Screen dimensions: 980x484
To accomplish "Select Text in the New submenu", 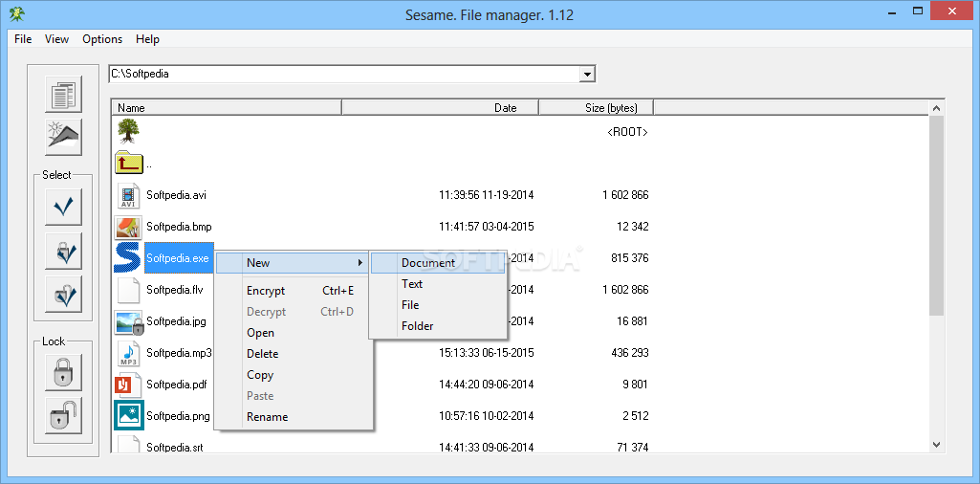I will pyautogui.click(x=438, y=284).
